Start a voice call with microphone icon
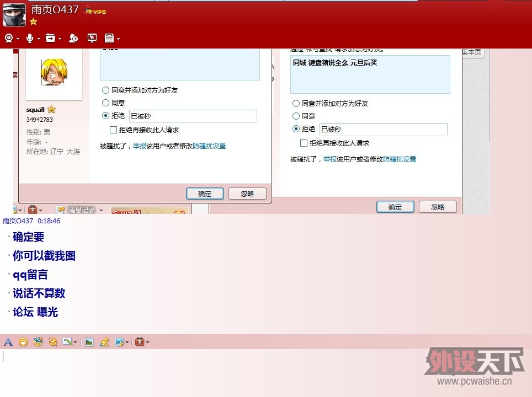The width and height of the screenshot is (532, 397). point(30,38)
